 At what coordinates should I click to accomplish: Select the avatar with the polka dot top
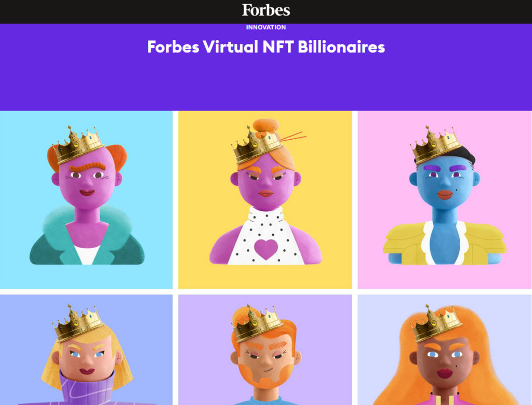[265, 200]
